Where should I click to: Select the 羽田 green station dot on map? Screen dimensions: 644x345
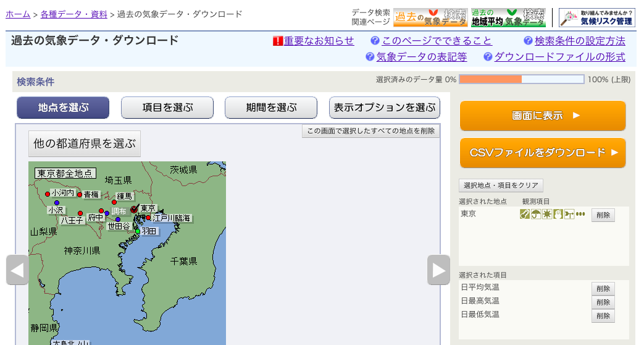(x=138, y=231)
